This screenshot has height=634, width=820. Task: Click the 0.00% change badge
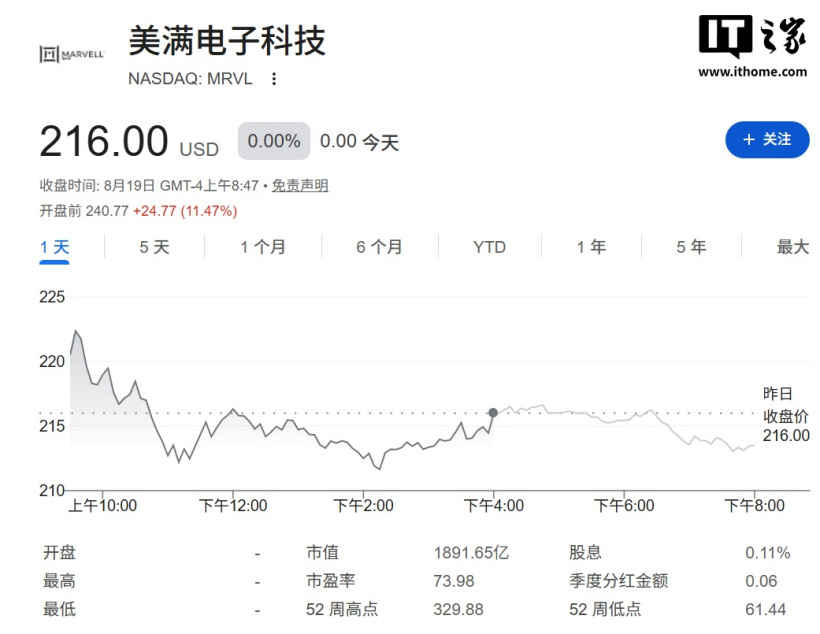pos(274,141)
